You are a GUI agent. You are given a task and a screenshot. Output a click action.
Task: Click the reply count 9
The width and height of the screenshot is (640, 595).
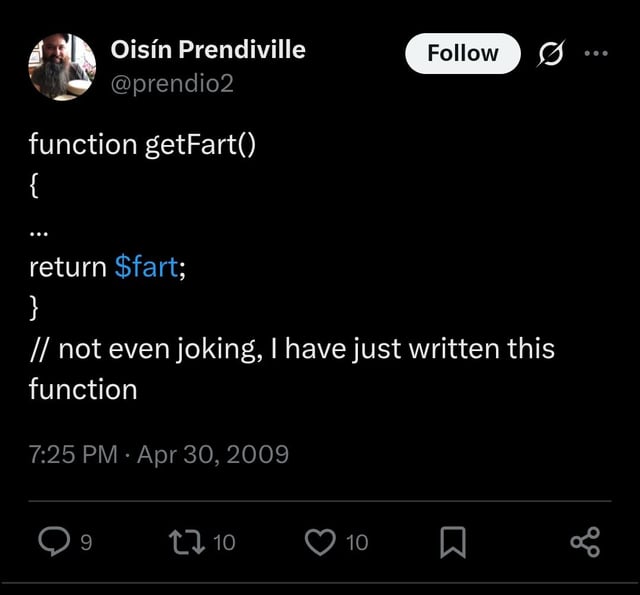pyautogui.click(x=86, y=542)
